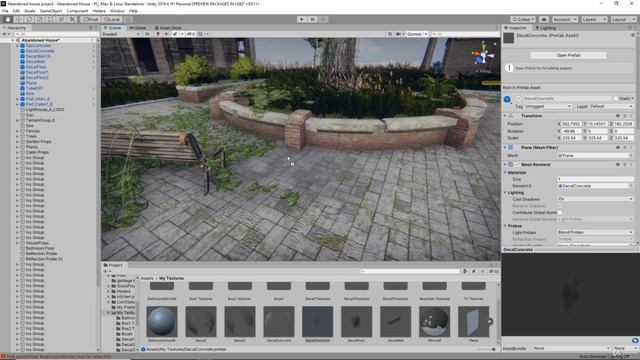
Task: Click the Assets breadcrumb in Project
Action: coord(147,278)
